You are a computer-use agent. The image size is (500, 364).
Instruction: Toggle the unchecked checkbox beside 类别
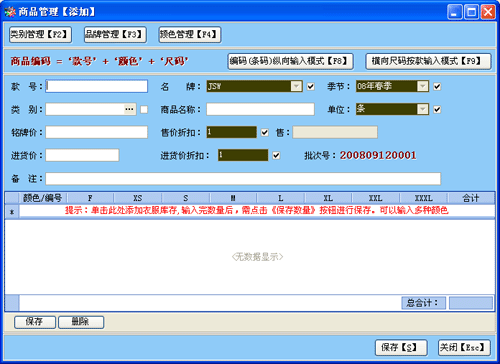pyautogui.click(x=144, y=109)
